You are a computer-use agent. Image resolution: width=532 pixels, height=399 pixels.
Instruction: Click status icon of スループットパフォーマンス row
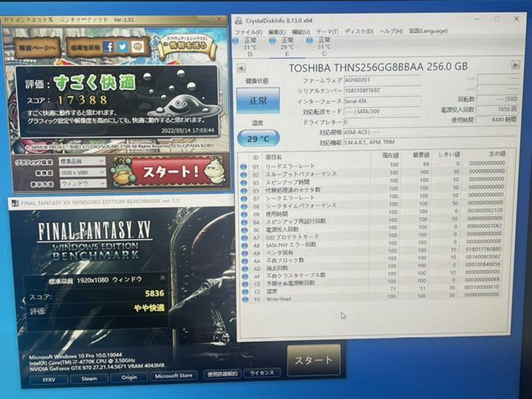pyautogui.click(x=244, y=174)
